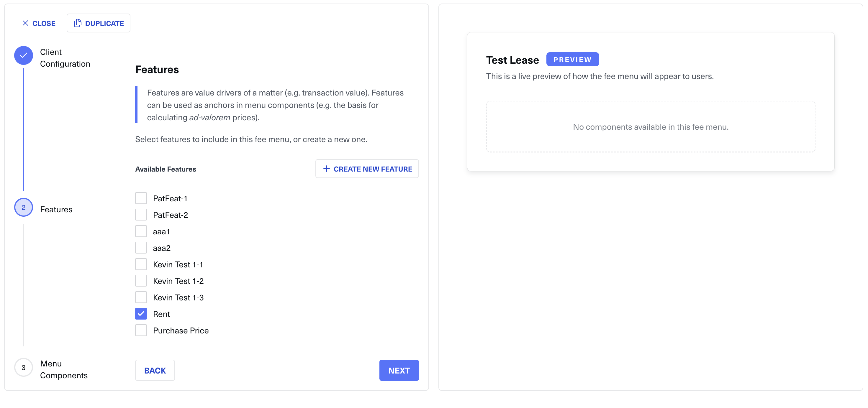Open the Menu Components step
The height and width of the screenshot is (408, 868).
pos(64,369)
